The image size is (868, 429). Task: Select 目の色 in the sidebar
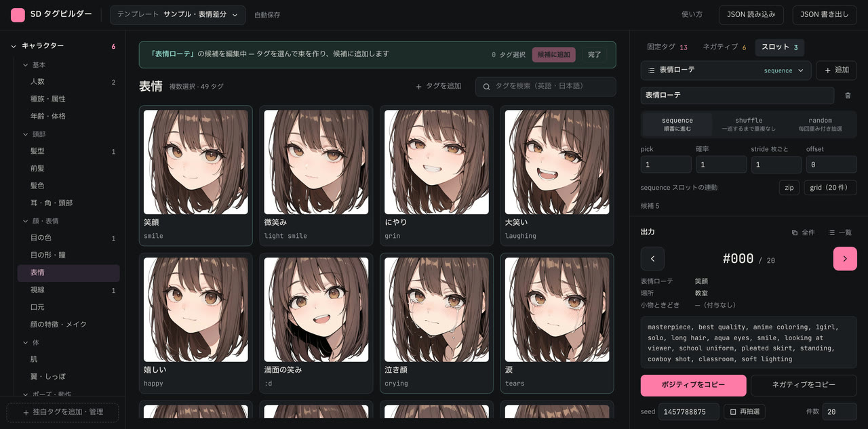[68, 238]
